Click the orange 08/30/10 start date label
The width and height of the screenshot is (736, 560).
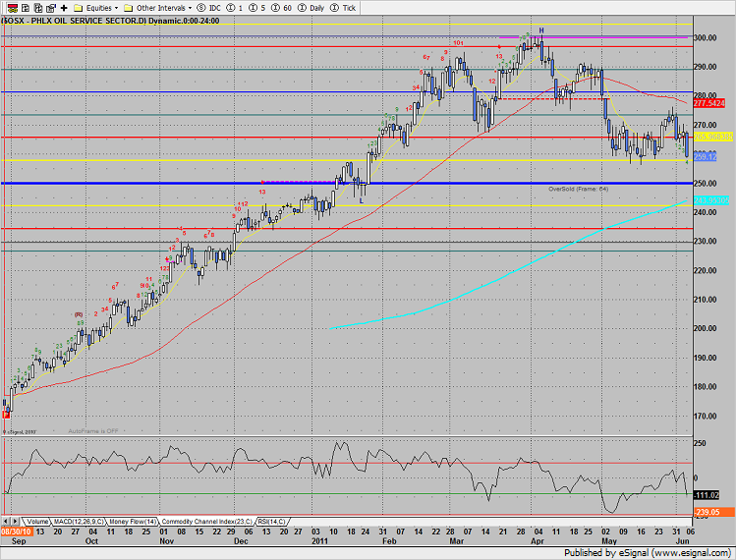17,532
